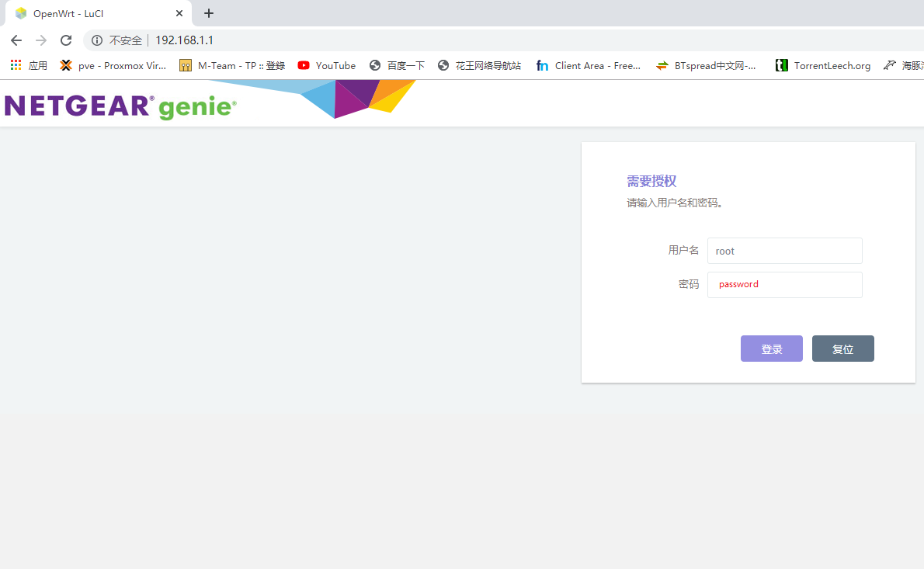Go back using browser back arrow
The image size is (924, 569).
16,40
